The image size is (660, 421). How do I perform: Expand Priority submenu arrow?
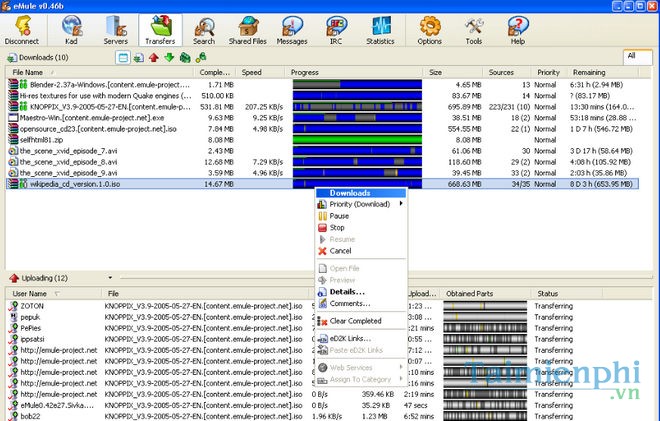coord(401,204)
